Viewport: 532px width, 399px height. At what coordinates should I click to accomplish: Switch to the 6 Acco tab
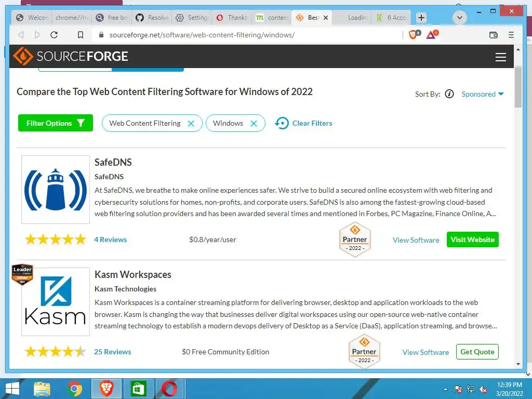392,18
